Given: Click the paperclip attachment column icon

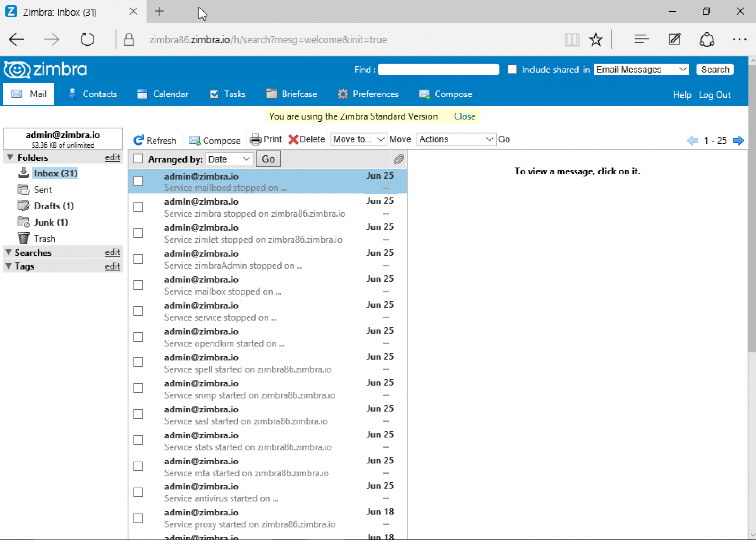Looking at the screenshot, I should click(x=398, y=159).
